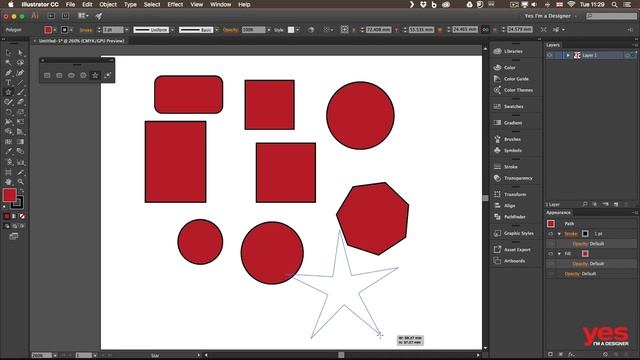Image resolution: width=640 pixels, height=360 pixels.
Task: Open the Libraries panel
Action: pos(509,51)
